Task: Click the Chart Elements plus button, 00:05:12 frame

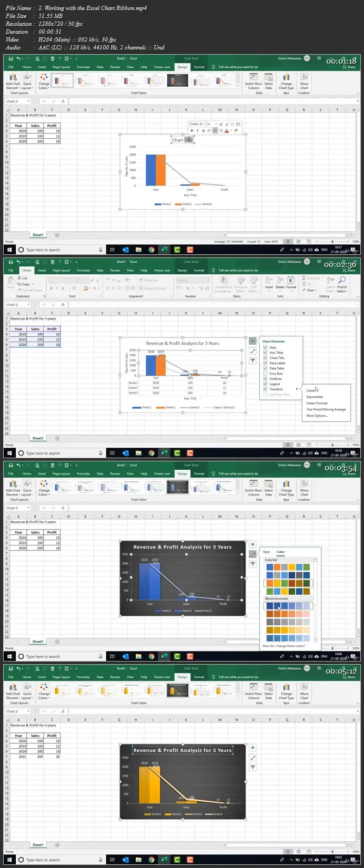Action: click(252, 748)
